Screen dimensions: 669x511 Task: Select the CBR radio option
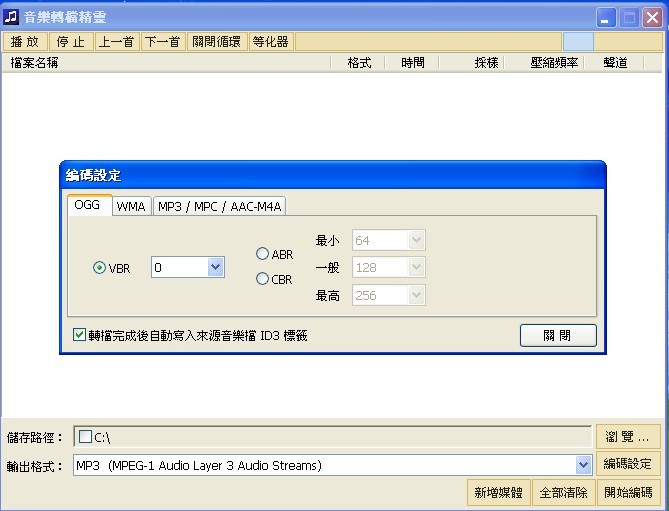(x=263, y=280)
